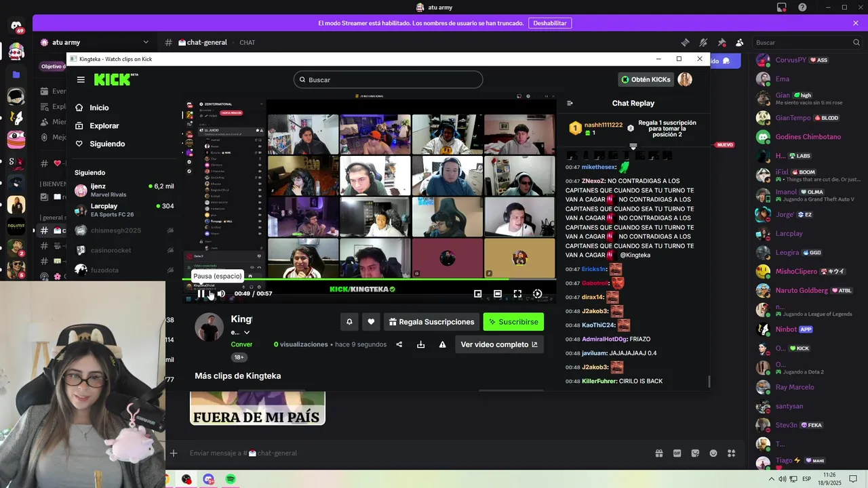Open the gift icon in message bar
Viewport: 868px width, 488px height.
click(658, 453)
